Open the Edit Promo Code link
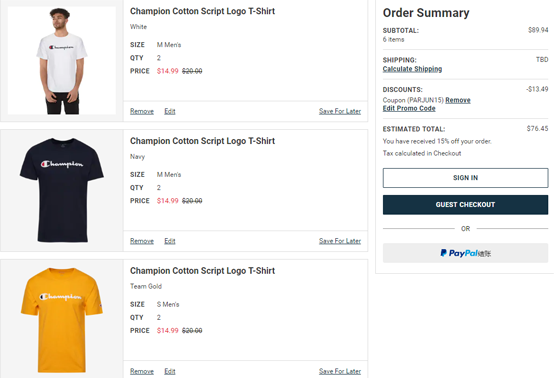 click(409, 108)
